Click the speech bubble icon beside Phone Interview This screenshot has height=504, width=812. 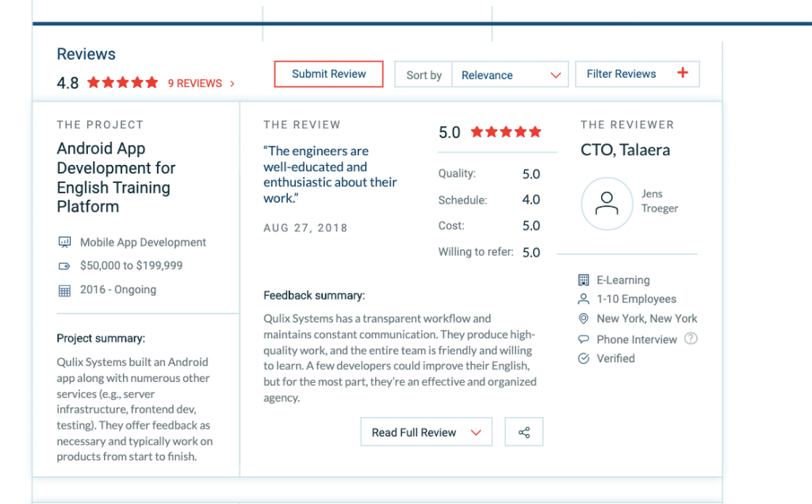pyautogui.click(x=584, y=339)
